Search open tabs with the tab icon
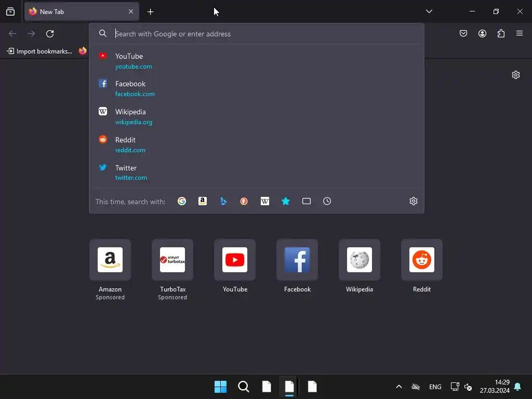This screenshot has width=532, height=399. tap(307, 201)
